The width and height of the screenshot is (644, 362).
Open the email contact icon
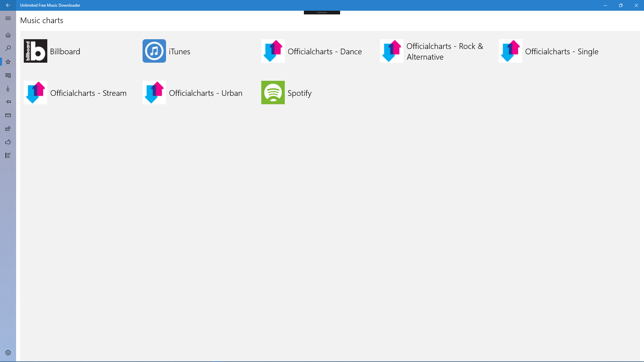(x=8, y=115)
